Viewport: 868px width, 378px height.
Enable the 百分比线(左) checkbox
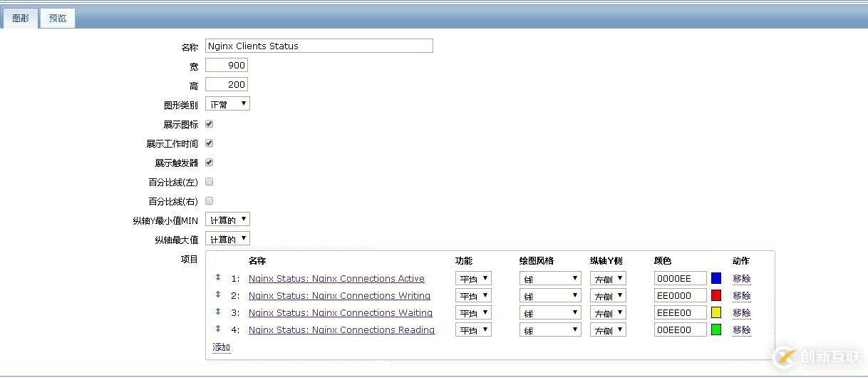point(210,181)
